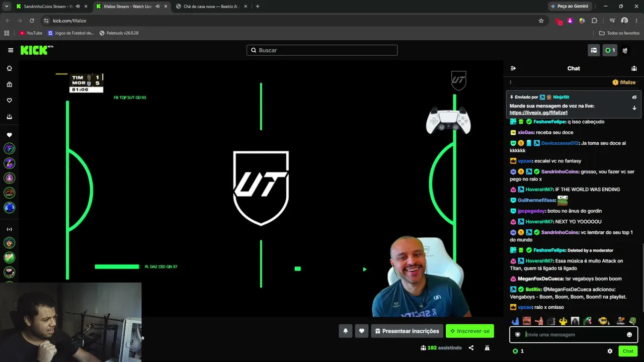This screenshot has height=362, width=644.
Task: Open the inventory box icon in Kick header
Action: tap(594, 50)
